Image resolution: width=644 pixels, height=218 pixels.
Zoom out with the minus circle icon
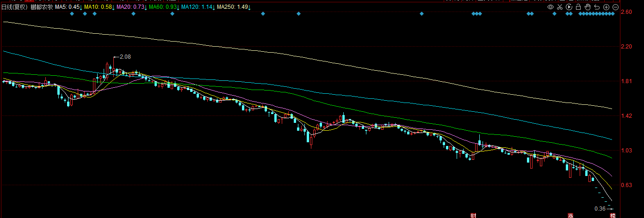615,7
